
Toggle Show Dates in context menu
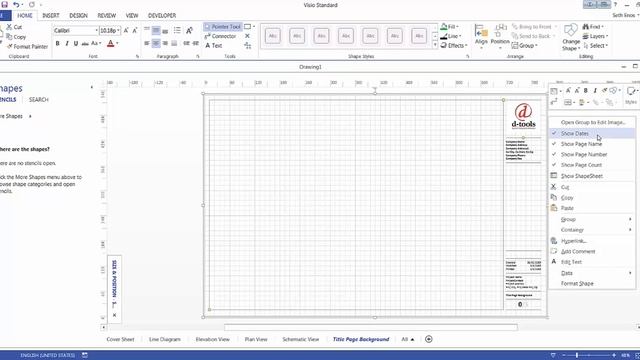(x=591, y=133)
